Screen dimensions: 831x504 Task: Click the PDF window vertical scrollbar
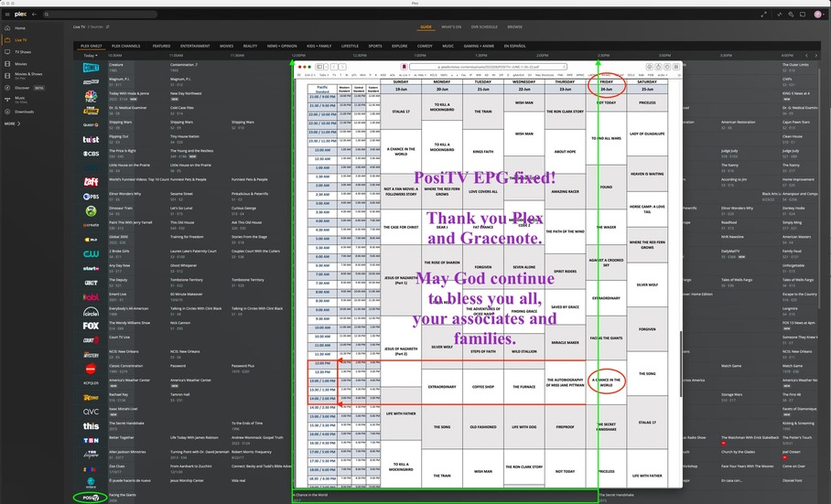point(681,364)
